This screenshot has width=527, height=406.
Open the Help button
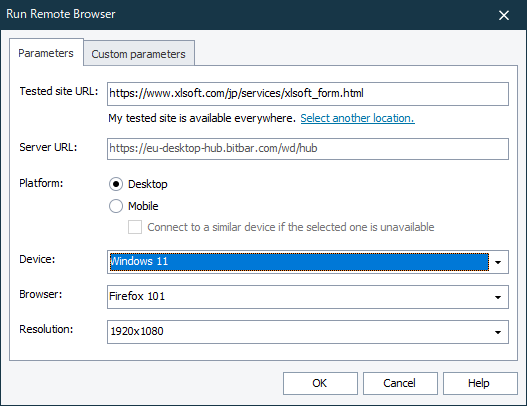(x=480, y=383)
